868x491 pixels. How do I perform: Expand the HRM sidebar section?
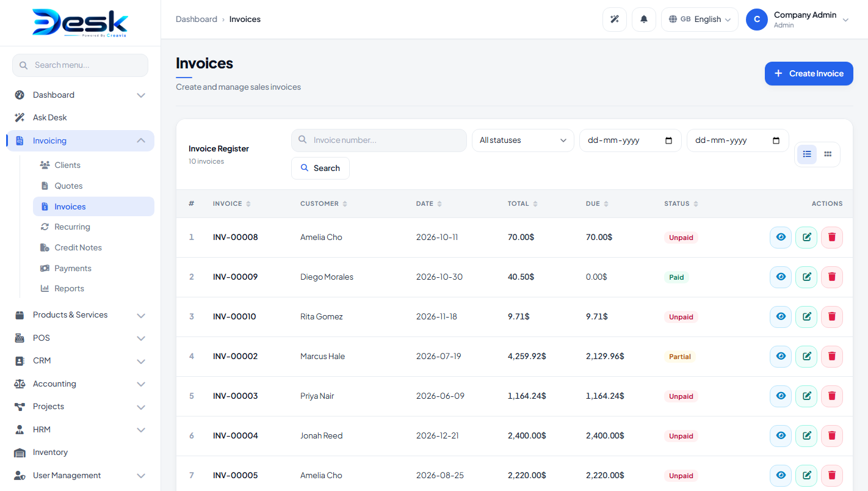(81, 430)
